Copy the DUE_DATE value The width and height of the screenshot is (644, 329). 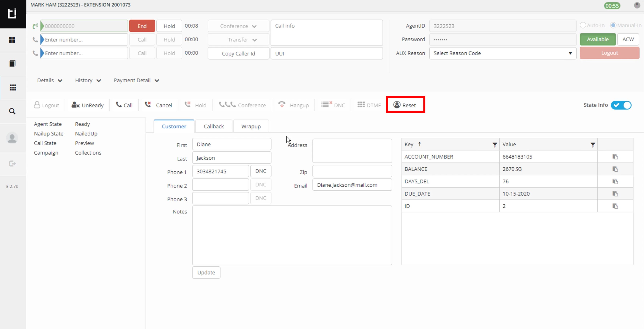pyautogui.click(x=615, y=194)
